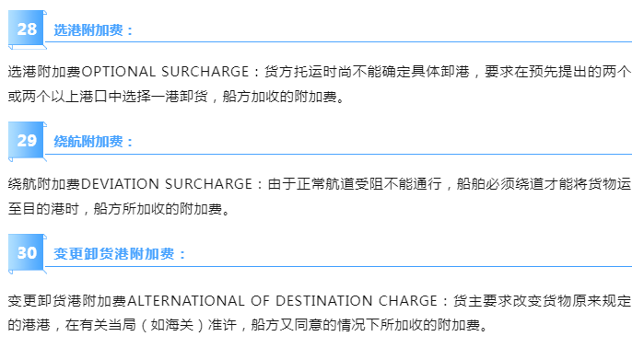Click the text OPTIONAL SURCHARGE
The width and height of the screenshot is (644, 348).
[165, 72]
